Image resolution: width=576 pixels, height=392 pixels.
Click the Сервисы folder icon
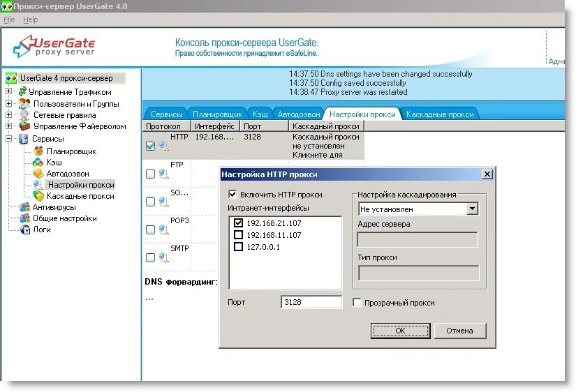pyautogui.click(x=24, y=139)
